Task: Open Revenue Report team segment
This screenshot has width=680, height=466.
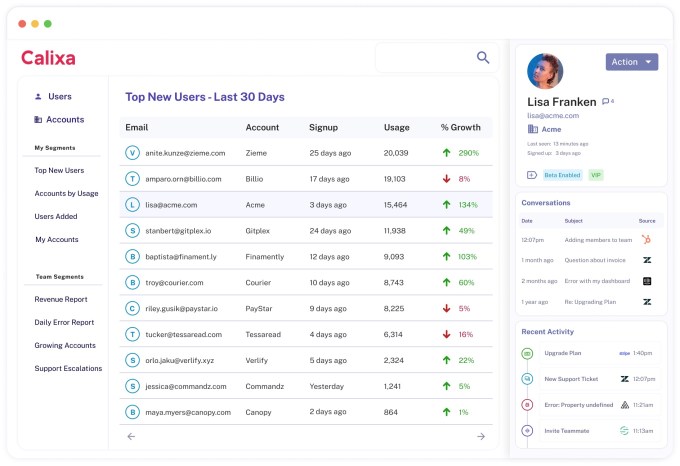Action: 61,299
